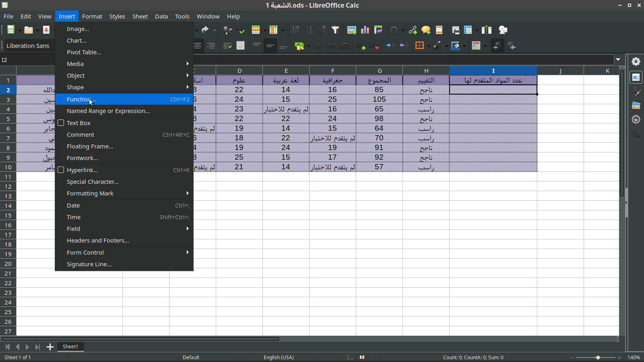Viewport: 644px width, 362px height.
Task: Open the Format menu
Action: coord(92,16)
